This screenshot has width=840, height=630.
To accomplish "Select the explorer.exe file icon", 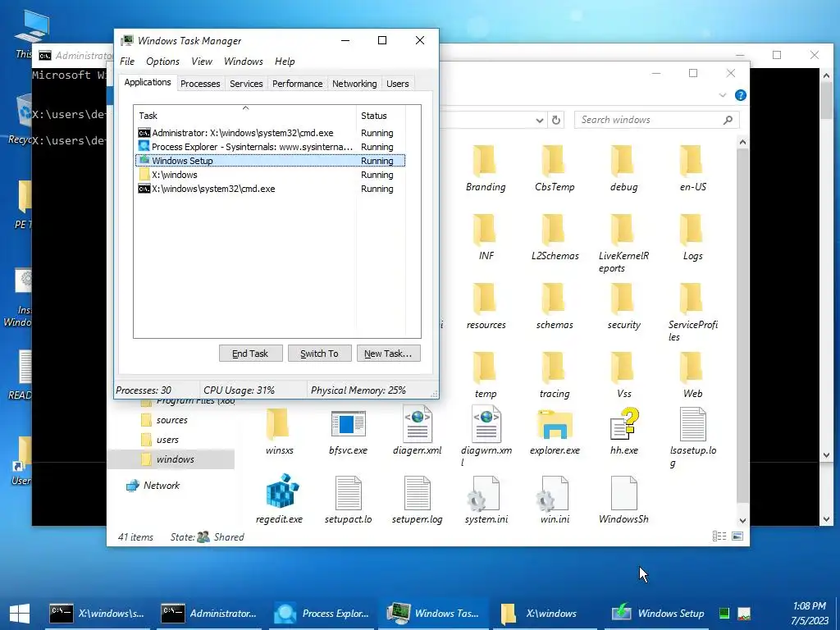I will tap(555, 425).
